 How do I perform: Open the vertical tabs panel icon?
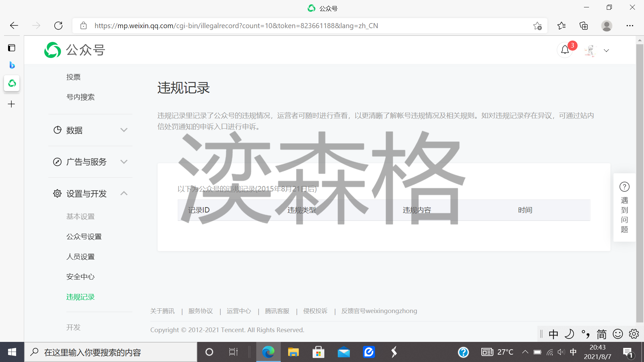coord(12,48)
